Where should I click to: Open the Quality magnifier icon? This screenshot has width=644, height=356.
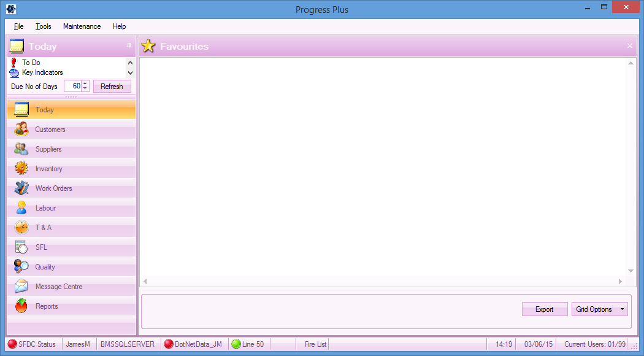coord(21,267)
